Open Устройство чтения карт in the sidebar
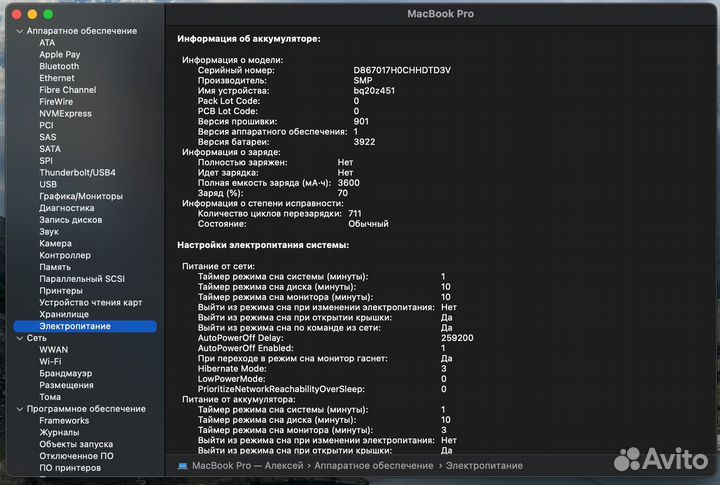The height and width of the screenshot is (485, 720). point(90,303)
